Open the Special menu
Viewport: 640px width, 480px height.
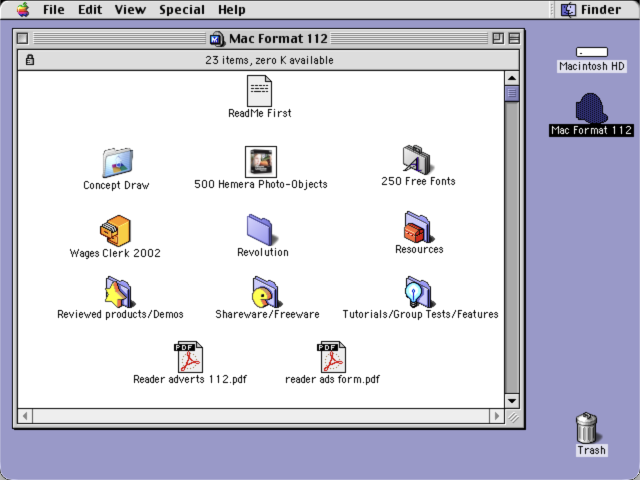tap(182, 9)
